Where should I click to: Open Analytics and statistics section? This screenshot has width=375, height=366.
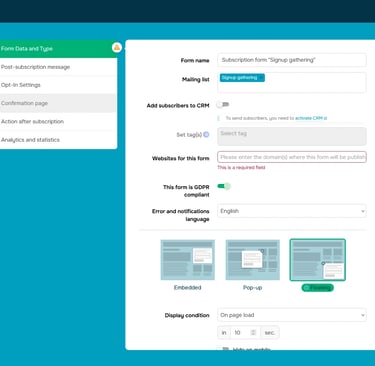pos(58,140)
